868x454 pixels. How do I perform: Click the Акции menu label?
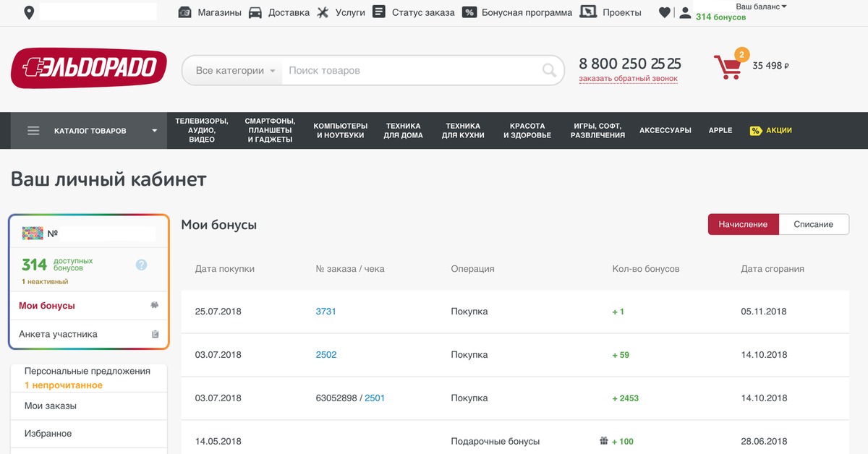[x=779, y=131]
